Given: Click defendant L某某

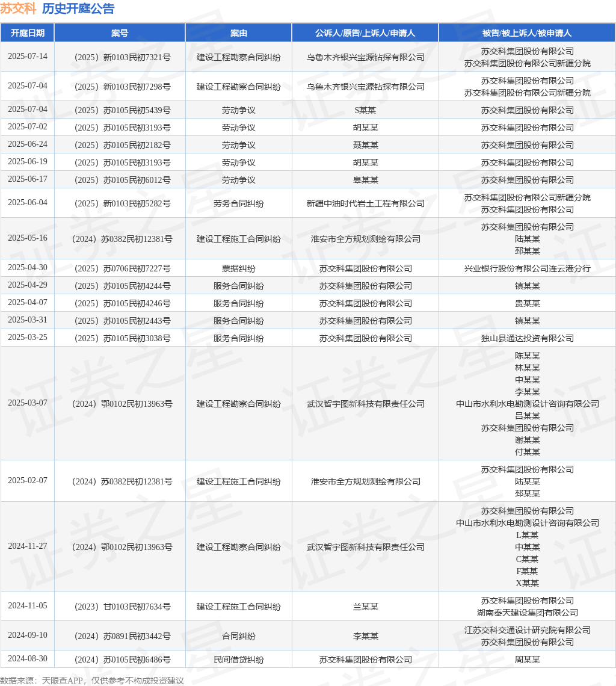Looking at the screenshot, I should pyautogui.click(x=527, y=535).
